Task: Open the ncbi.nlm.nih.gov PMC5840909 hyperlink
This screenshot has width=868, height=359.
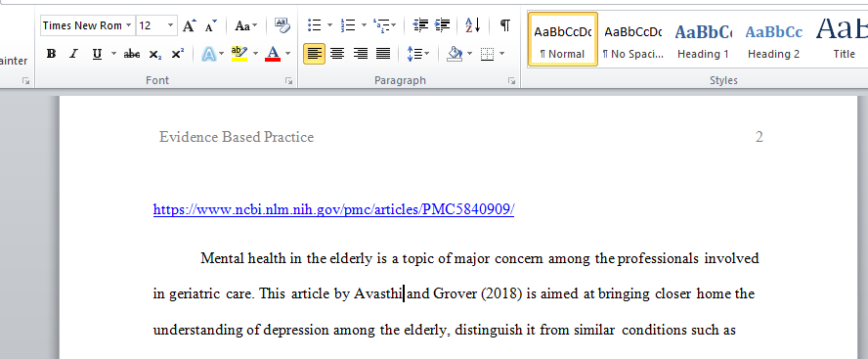Action: click(333, 210)
